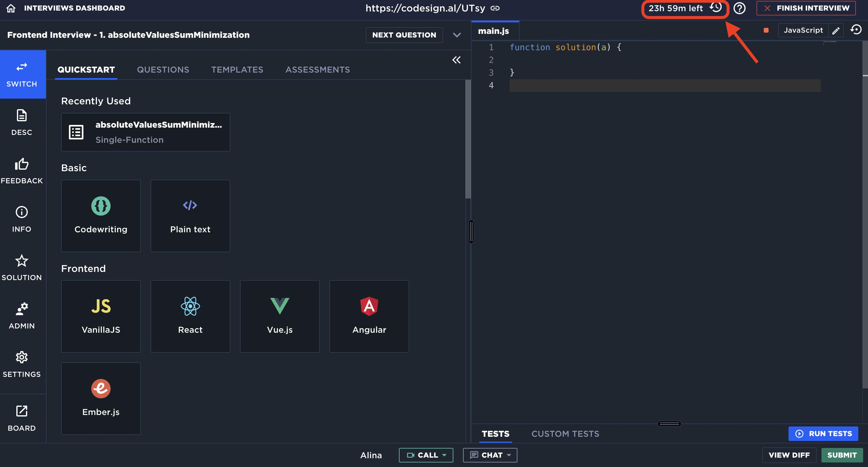
Task: Open the Chat dropdown
Action: coord(490,455)
